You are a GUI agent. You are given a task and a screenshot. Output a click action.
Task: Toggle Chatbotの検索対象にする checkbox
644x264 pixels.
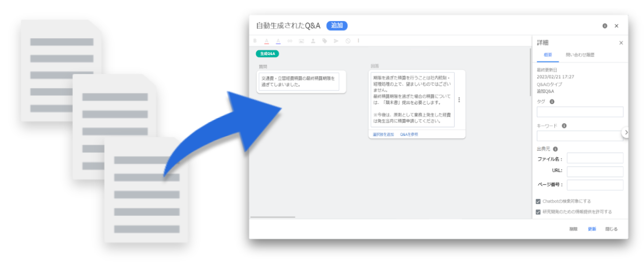538,201
